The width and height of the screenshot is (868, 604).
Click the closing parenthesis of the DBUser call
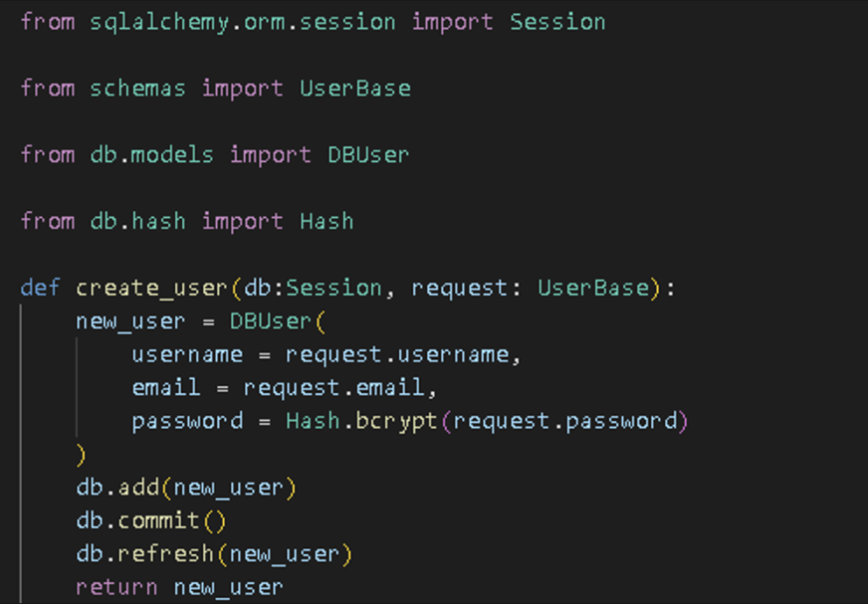pyautogui.click(x=81, y=454)
